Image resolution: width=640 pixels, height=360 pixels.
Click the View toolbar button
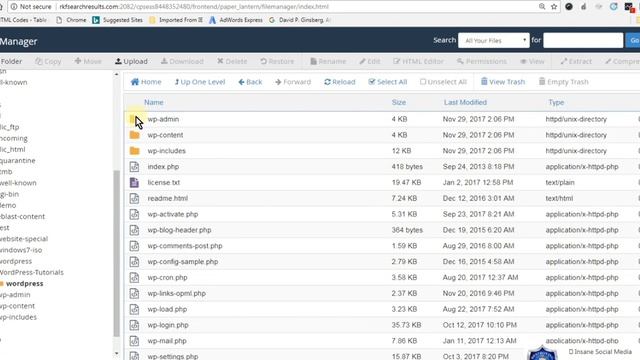click(x=532, y=61)
